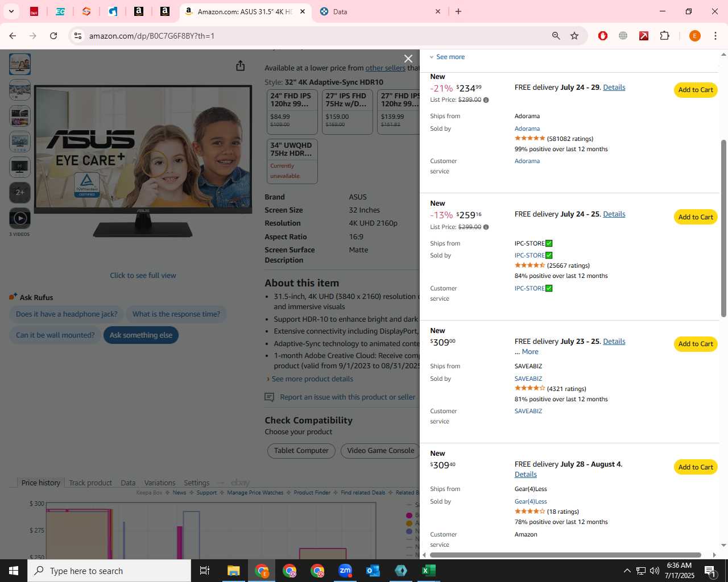728x582 pixels.
Task: Open File Explorer from taskbar
Action: [233, 571]
